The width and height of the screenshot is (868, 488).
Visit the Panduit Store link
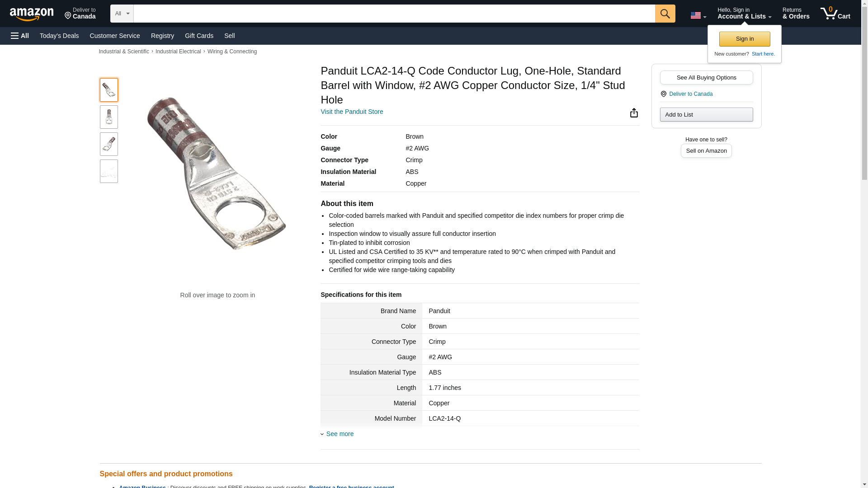point(352,112)
